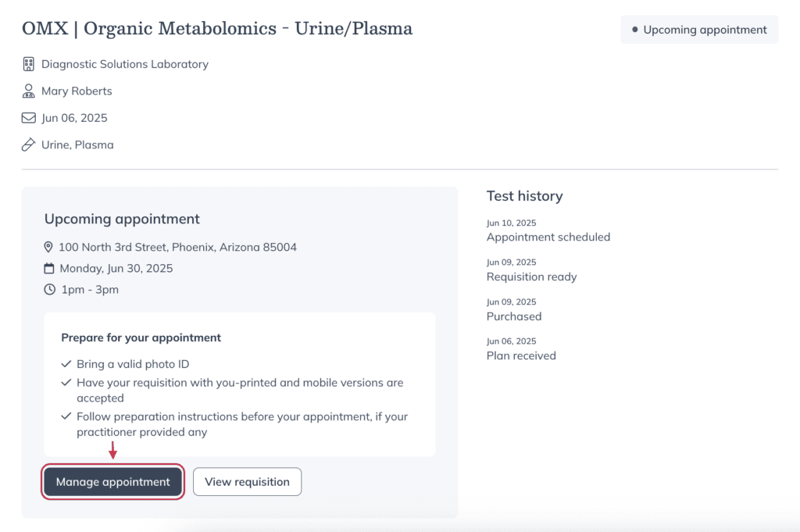Click the checkmark beside the requisition reminder
The image size is (800, 532).
tap(66, 383)
